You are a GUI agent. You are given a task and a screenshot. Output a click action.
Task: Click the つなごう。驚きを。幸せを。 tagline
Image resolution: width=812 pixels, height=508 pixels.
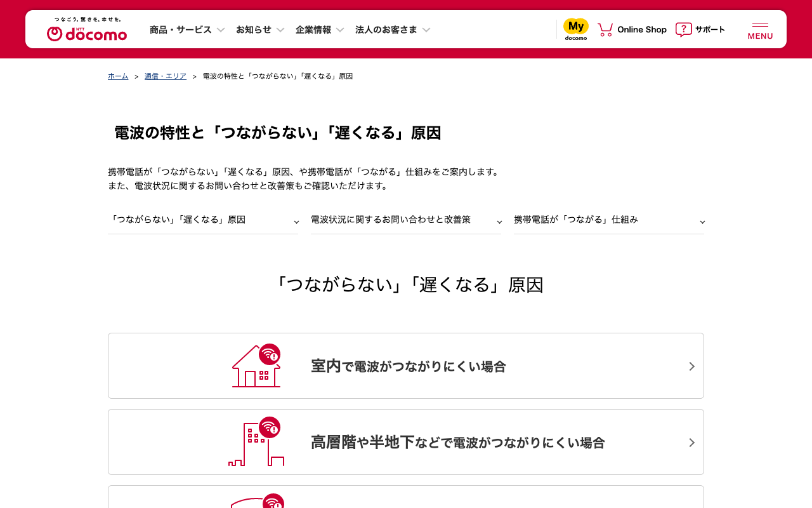point(88,20)
